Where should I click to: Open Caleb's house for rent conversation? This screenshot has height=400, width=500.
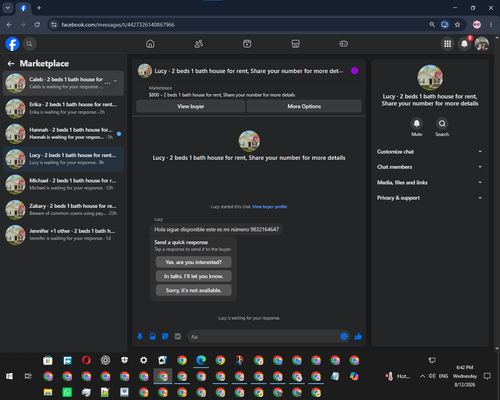click(x=63, y=83)
